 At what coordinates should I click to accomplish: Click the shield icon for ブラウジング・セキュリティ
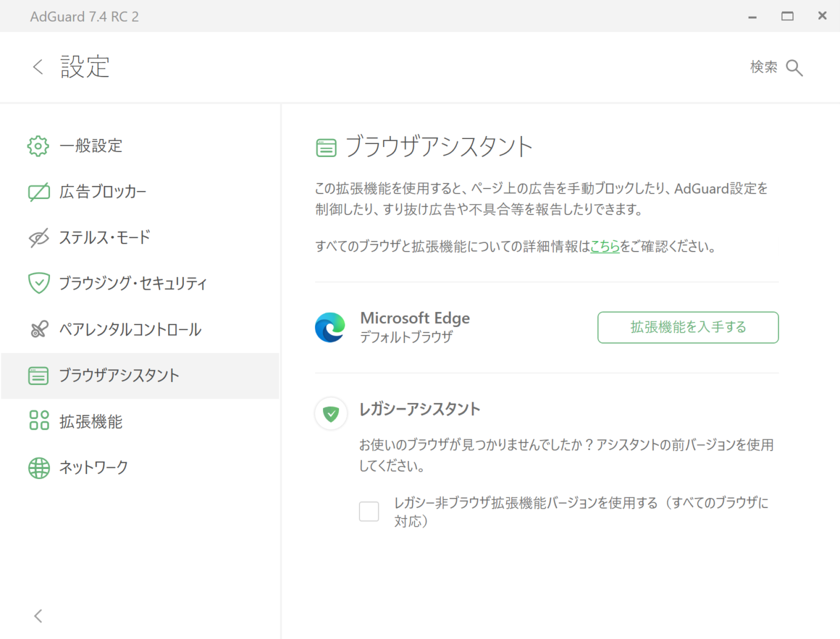[x=38, y=284]
